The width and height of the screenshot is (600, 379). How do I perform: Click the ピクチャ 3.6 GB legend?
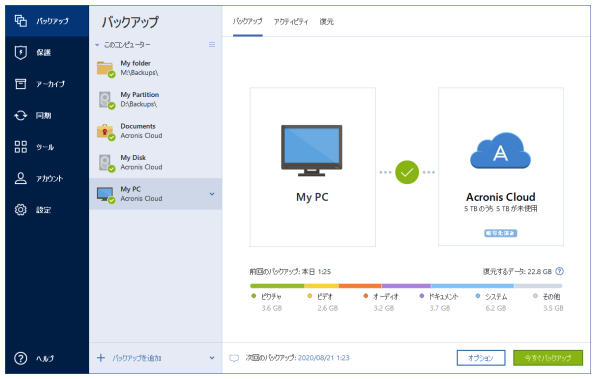coord(267,302)
